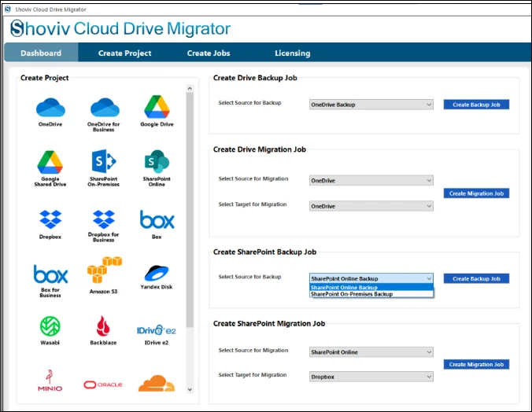Open the Dashboard tab

41,53
